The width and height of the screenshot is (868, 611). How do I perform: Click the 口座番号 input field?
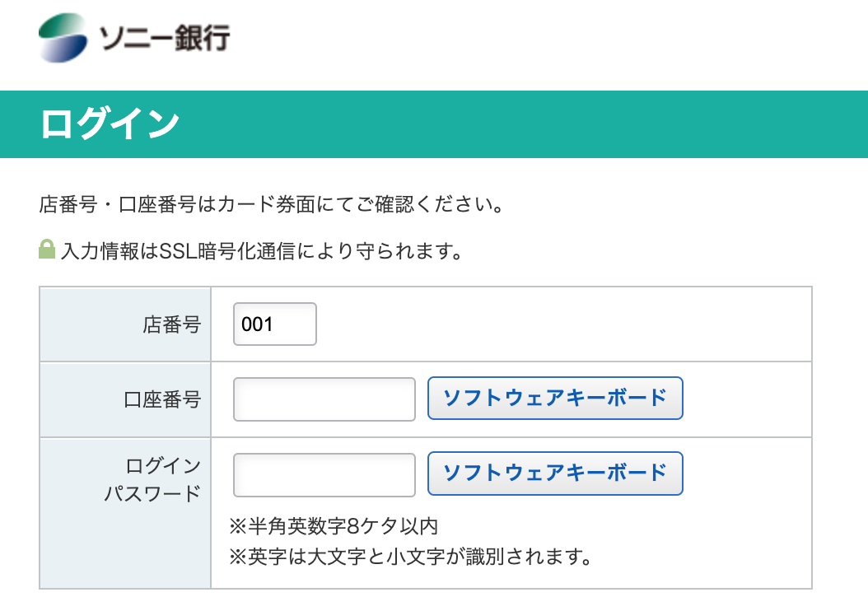(x=324, y=399)
